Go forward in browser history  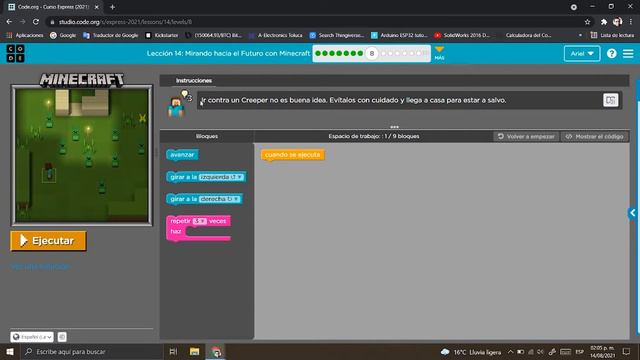click(22, 22)
